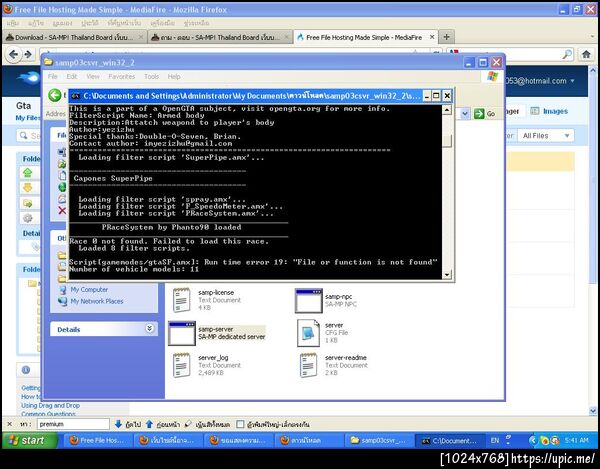Image resolution: width=600 pixels, height=469 pixels.
Task: Close the Firefox find bar
Action: point(10,424)
